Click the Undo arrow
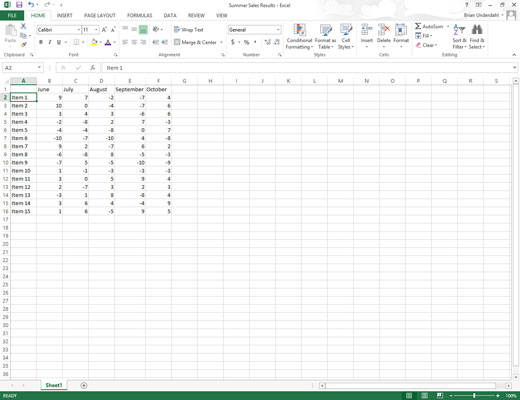 (31, 5)
